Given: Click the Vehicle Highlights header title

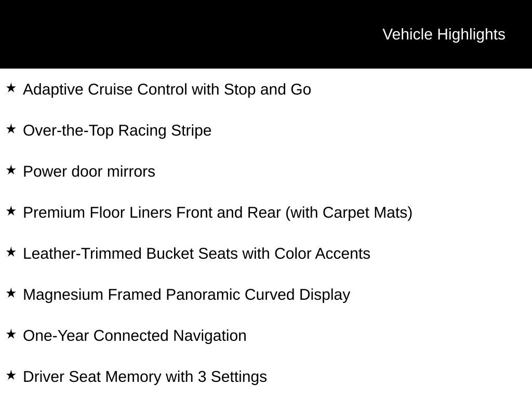Looking at the screenshot, I should pos(444,35).
